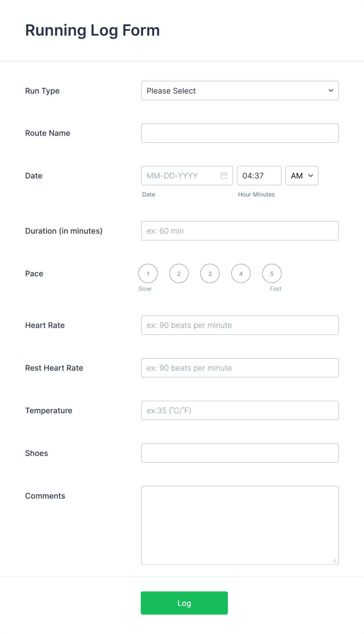Screen dimensions: 364x634
Task: Click the Rest Heart Rate field
Action: click(240, 368)
